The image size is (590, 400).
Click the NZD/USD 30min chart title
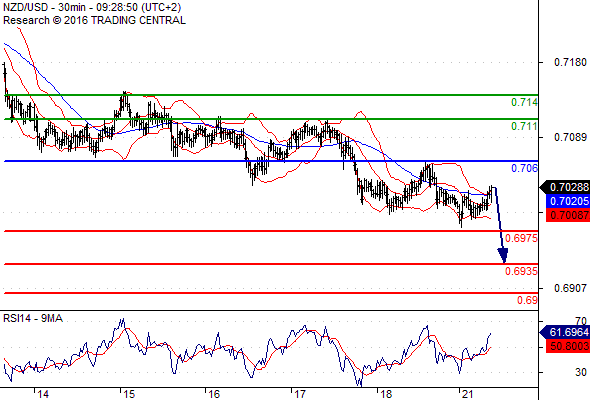pos(92,7)
